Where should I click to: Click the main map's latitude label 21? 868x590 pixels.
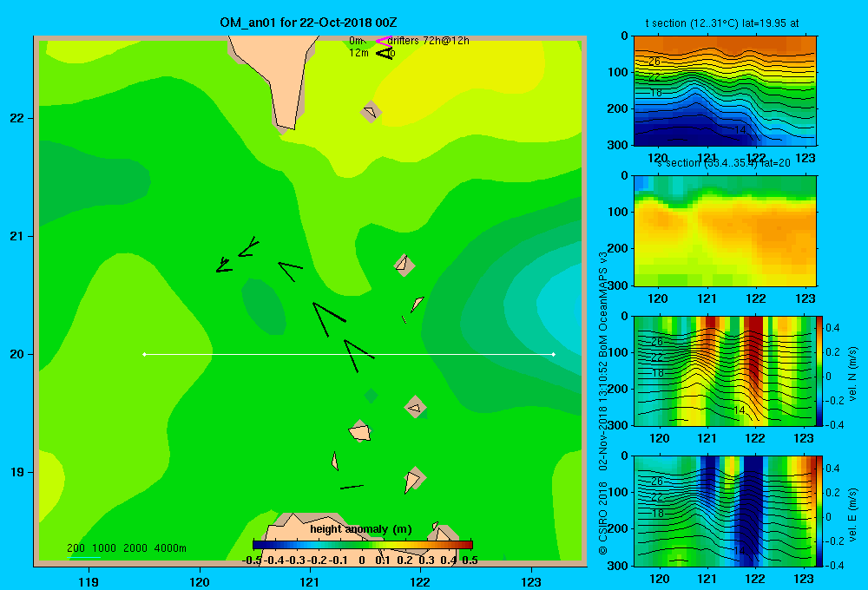17,236
